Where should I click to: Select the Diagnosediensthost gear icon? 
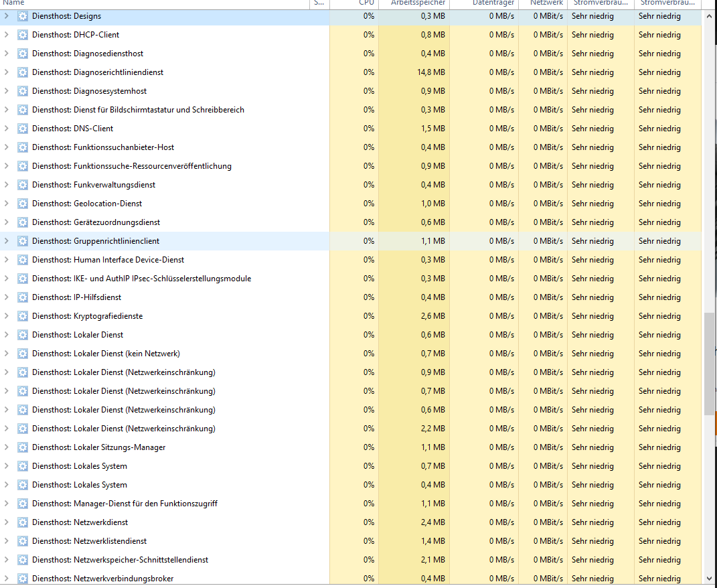click(22, 54)
